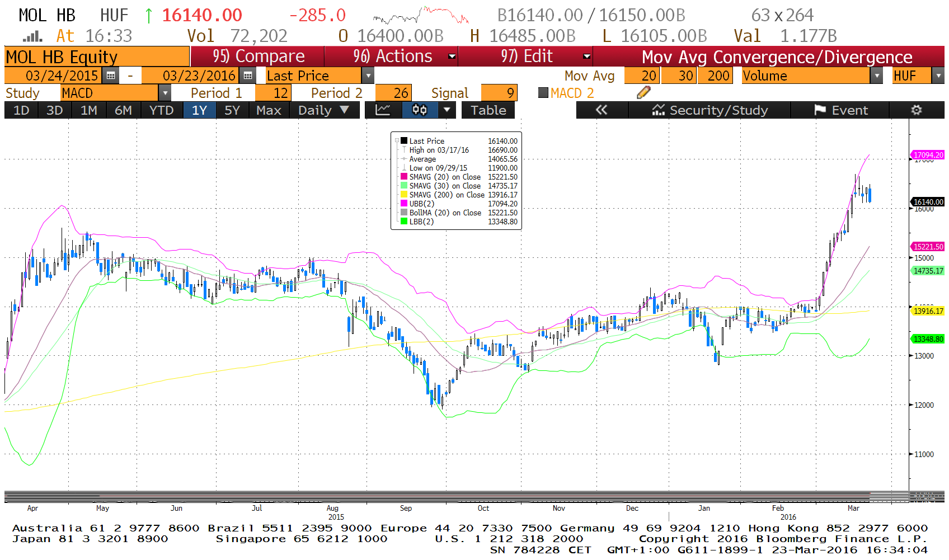Edit the Mov Avg 200 field
Screen dimensions: 949x560
click(x=715, y=76)
